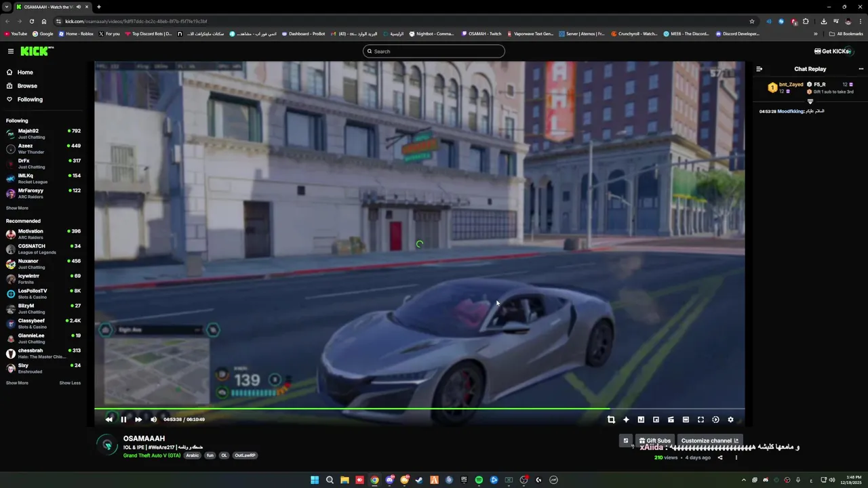
Task: Toggle the wide-view player icon
Action: click(686, 420)
